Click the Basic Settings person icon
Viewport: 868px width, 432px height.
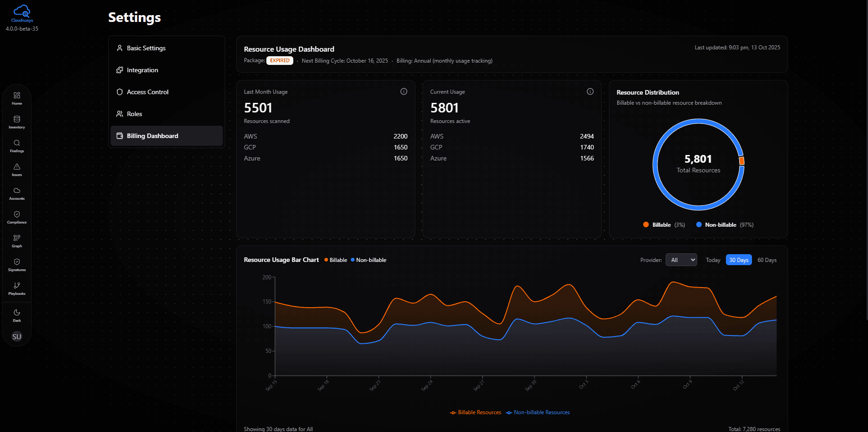(120, 48)
